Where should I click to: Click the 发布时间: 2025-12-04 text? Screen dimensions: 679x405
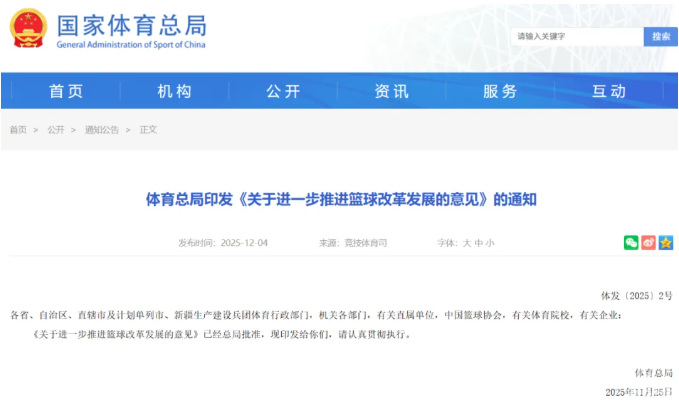223,243
